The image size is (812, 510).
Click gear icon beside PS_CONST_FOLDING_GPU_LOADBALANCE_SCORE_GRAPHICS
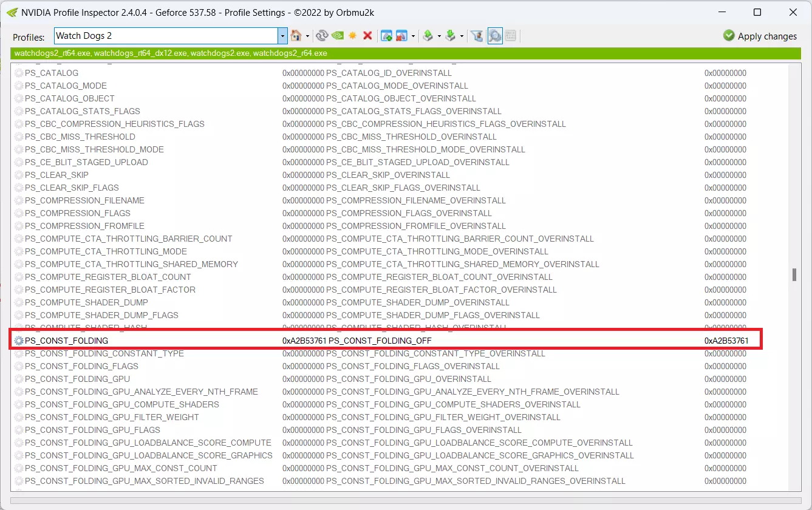click(19, 455)
